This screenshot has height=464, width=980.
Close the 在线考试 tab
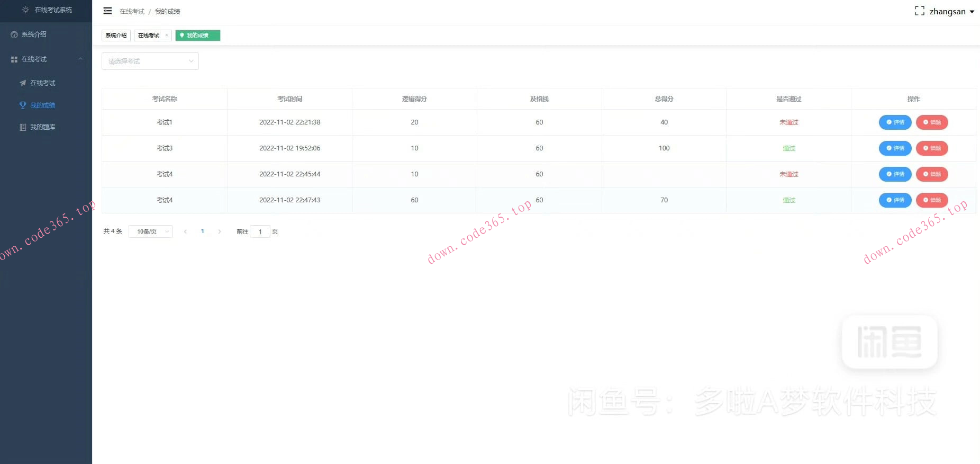click(167, 35)
